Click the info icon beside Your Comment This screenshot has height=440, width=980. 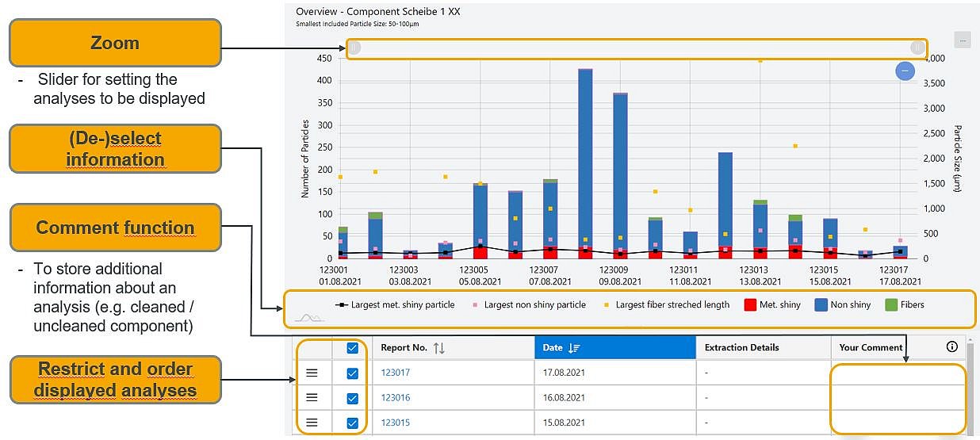point(951,346)
